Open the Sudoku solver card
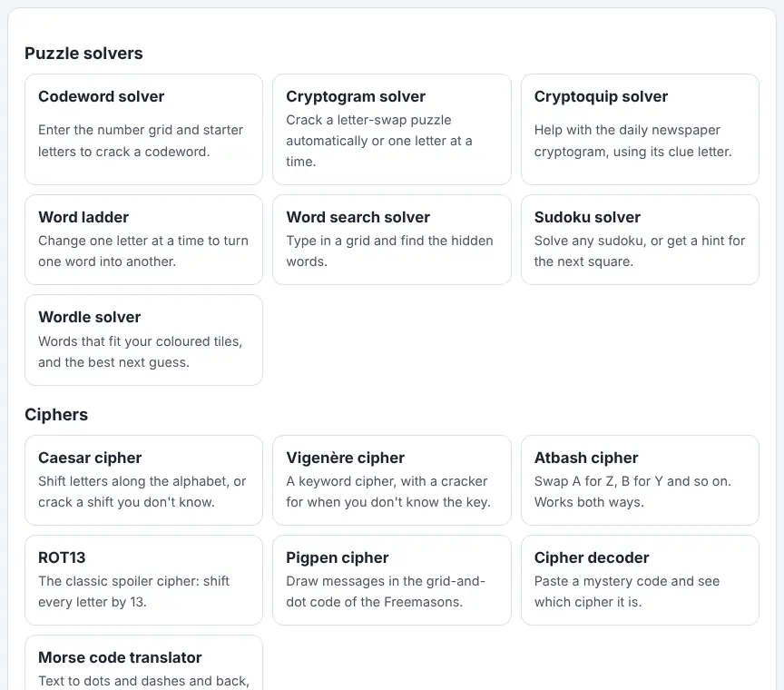 640,240
